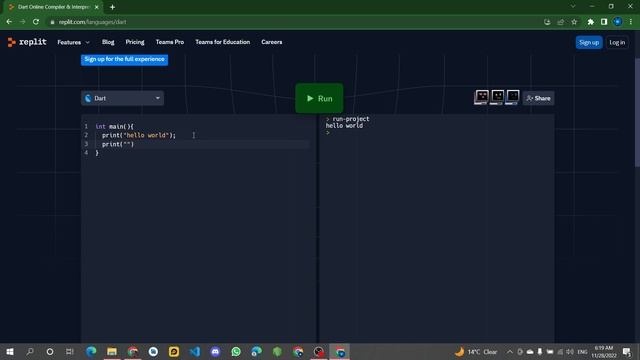Image resolution: width=640 pixels, height=360 pixels.
Task: Open the Windows Start menu
Action: [9, 351]
